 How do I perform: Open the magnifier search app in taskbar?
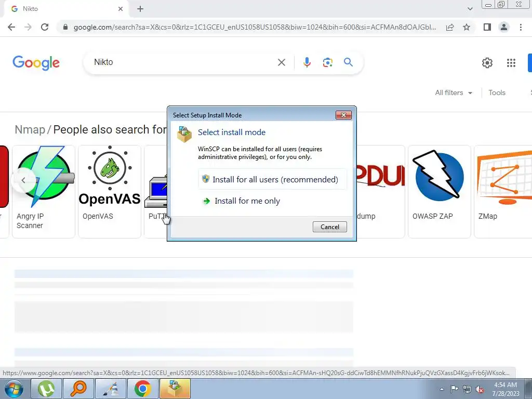tap(78, 389)
